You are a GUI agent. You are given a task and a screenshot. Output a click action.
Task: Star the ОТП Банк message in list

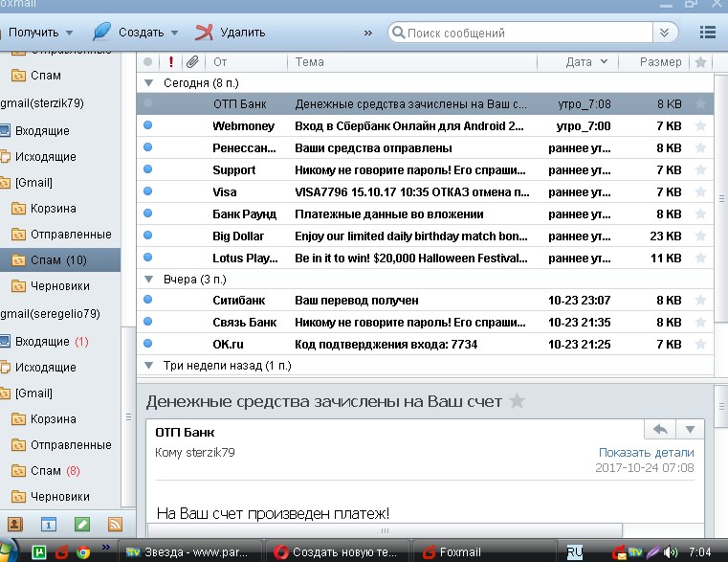[700, 103]
